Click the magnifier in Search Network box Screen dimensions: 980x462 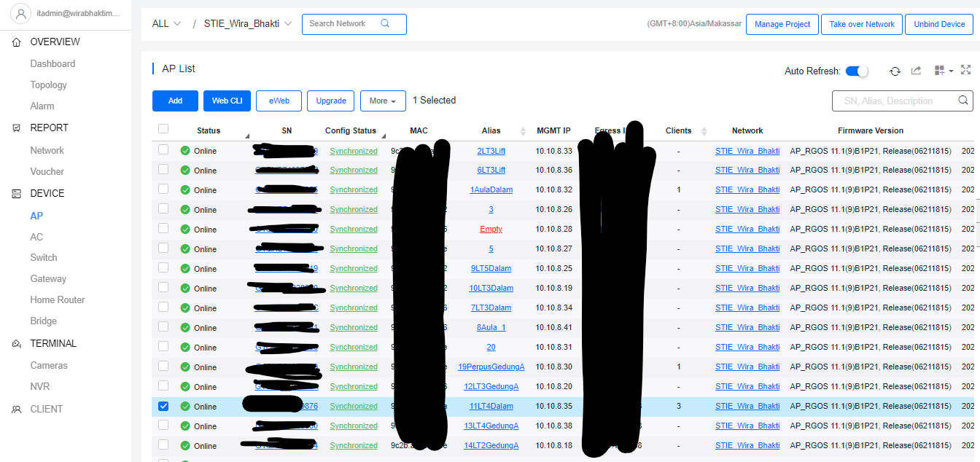coord(385,23)
